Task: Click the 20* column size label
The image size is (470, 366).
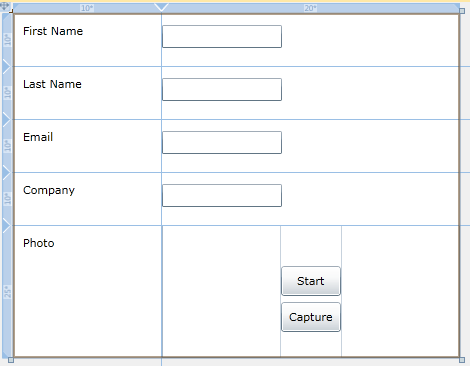Action: click(310, 8)
